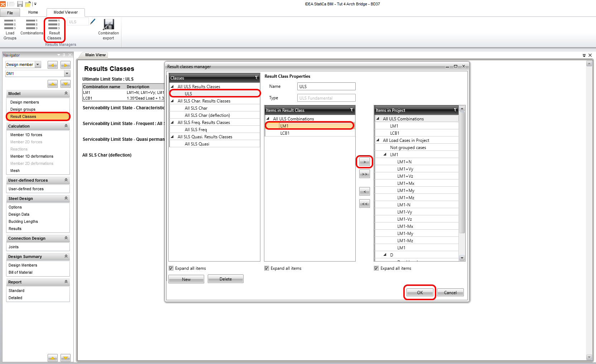Open the Combinations manager
Screen dimensions: 596x364
tap(32, 28)
